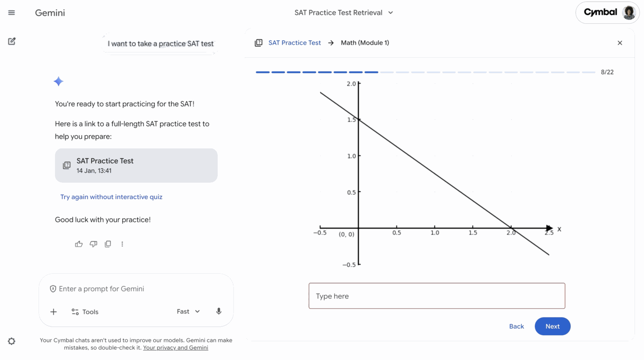This screenshot has height=360, width=644.
Task: Open the Cymbal account profile avatar
Action: tap(629, 13)
